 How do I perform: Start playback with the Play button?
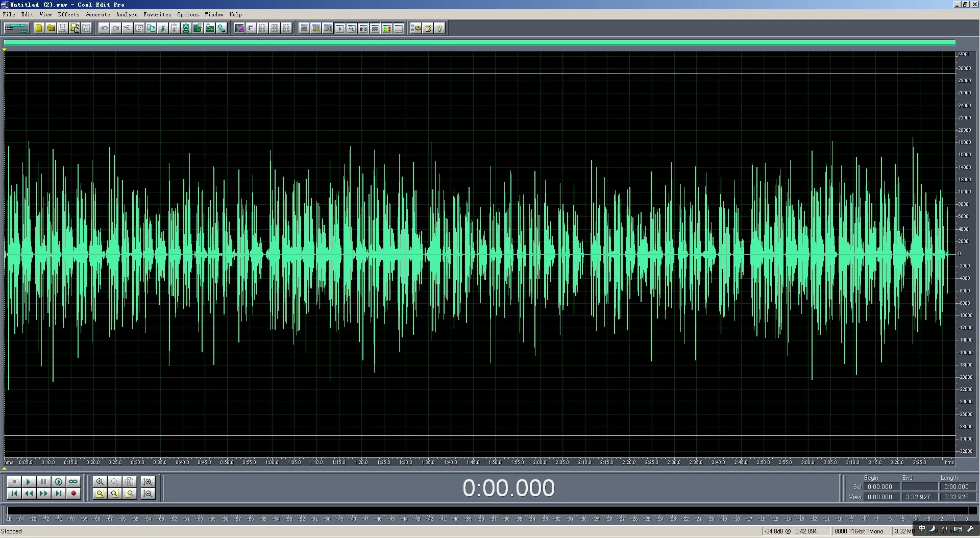[x=29, y=481]
